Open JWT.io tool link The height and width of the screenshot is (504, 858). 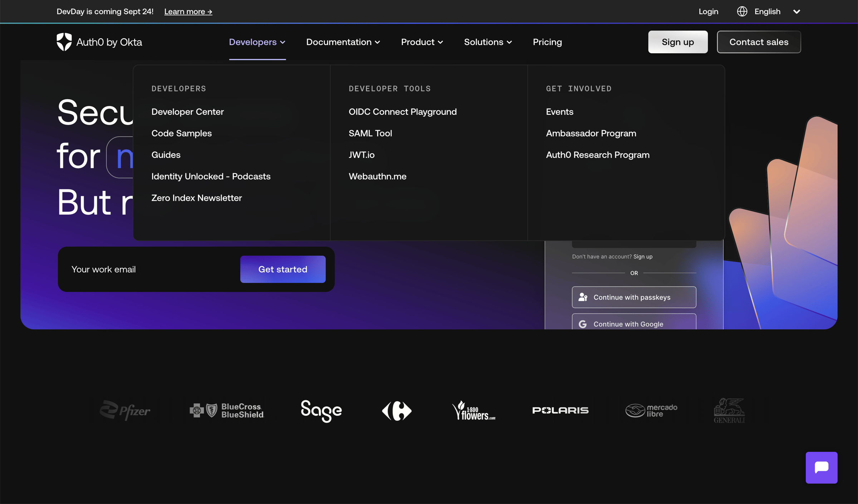362,155
